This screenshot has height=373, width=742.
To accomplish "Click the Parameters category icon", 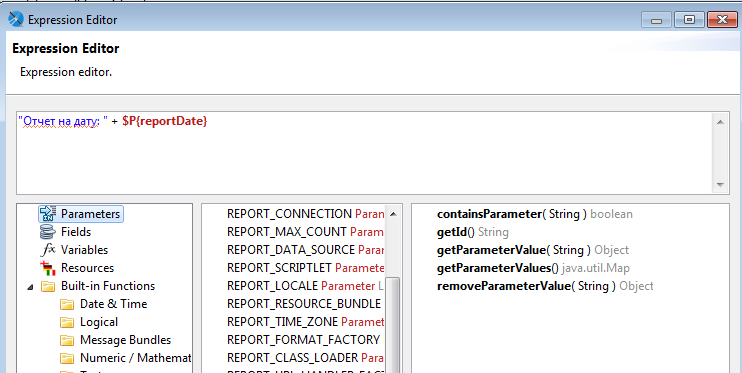I will (x=47, y=214).
